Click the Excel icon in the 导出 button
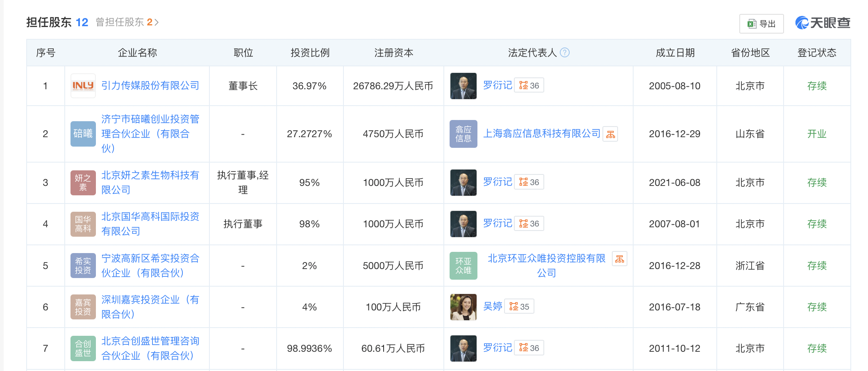This screenshot has width=868, height=371. tap(752, 24)
